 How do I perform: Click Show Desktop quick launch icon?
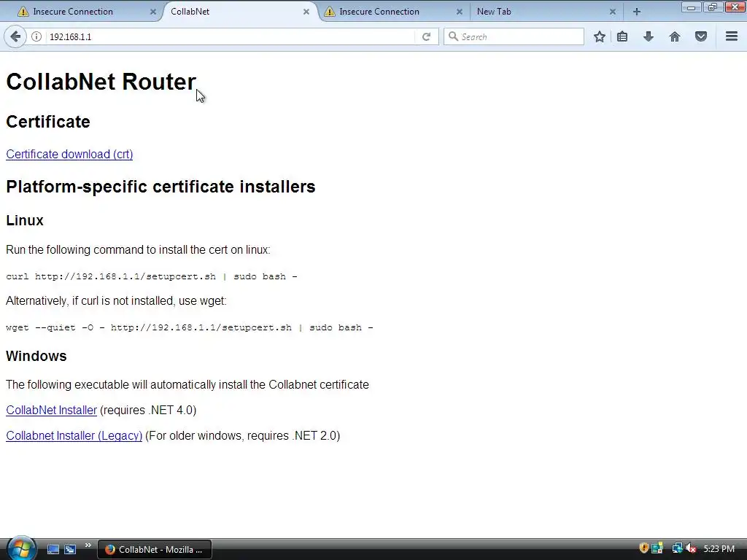tap(53, 549)
